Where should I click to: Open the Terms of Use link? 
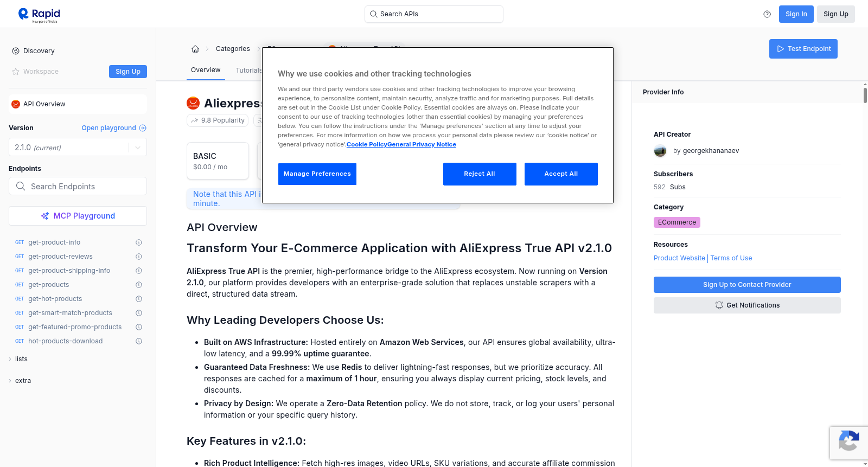tap(731, 258)
